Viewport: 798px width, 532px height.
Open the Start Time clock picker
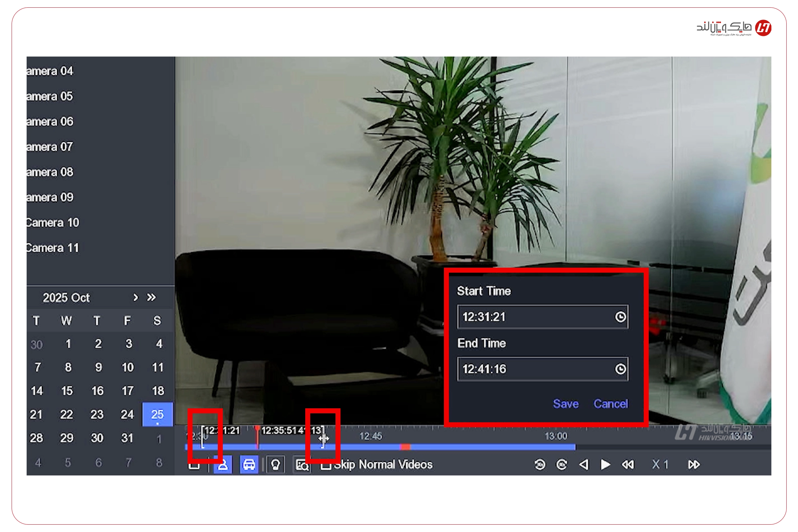tap(620, 317)
